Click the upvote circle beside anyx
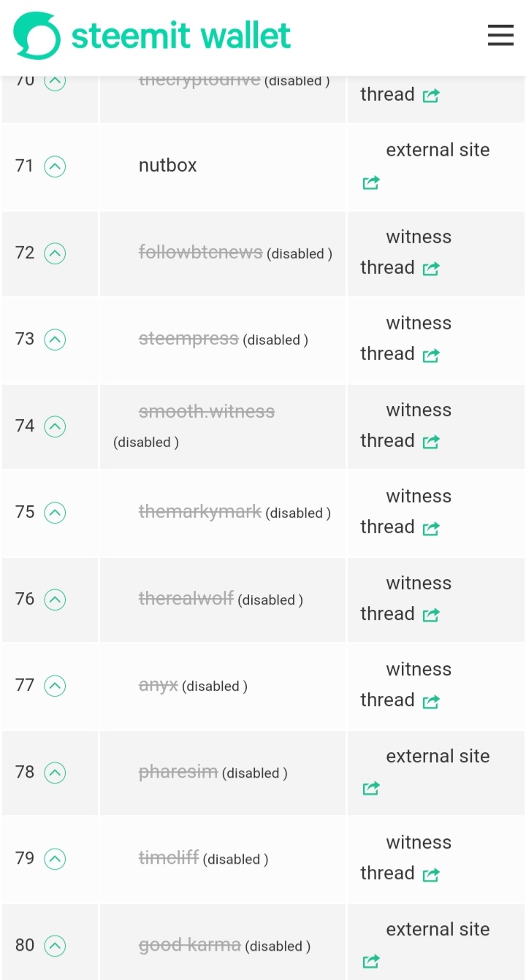This screenshot has height=980, width=526. click(x=55, y=686)
